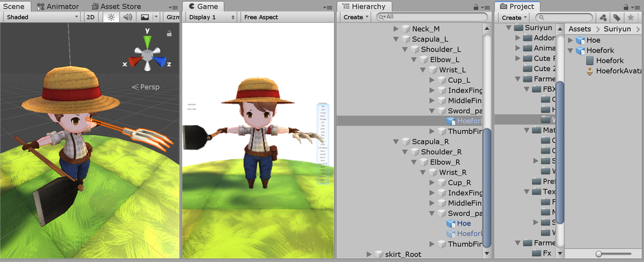
Task: Click the skirt_Root object cube icon
Action: [x=379, y=254]
